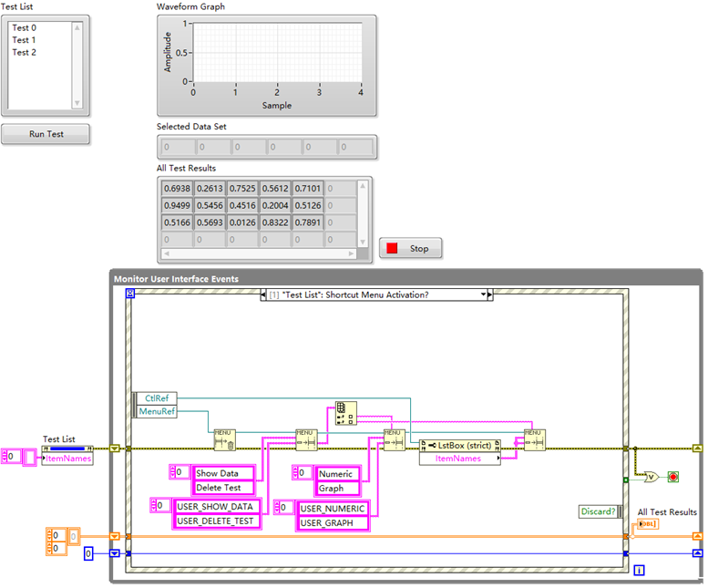Click the orange left shift register
Viewport: 708px width, 588px height.
115,537
